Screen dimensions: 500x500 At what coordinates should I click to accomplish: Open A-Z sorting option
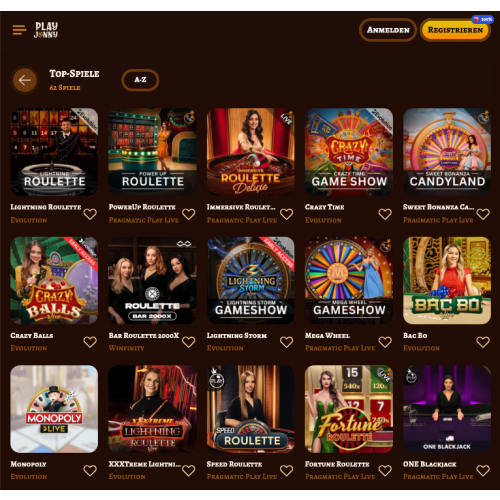point(140,80)
